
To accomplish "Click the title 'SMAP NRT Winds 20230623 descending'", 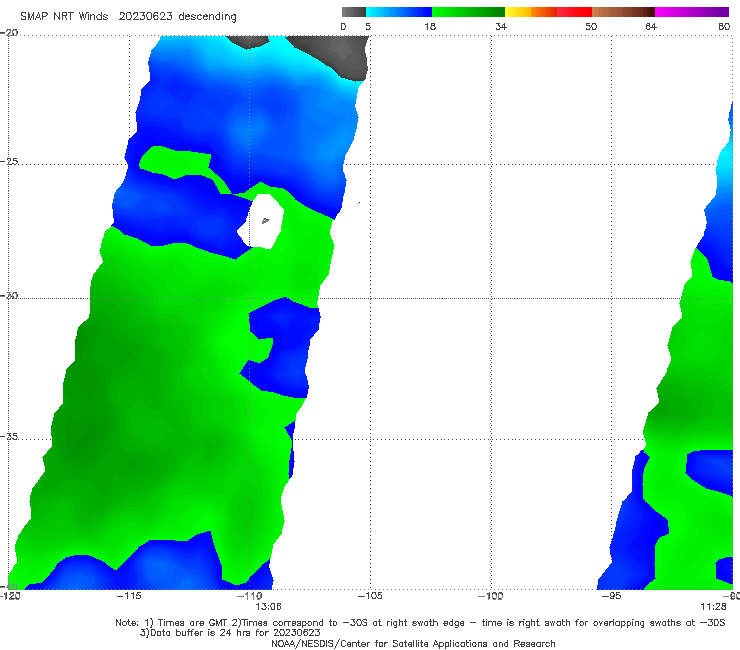I will 128,17.
